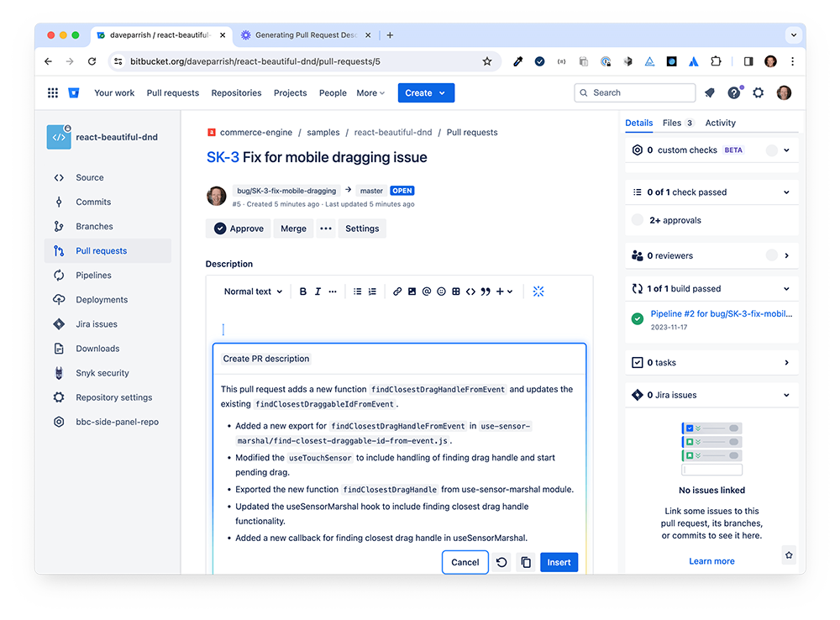Collapse the Jira issues section
The height and width of the screenshot is (620, 840).
pyautogui.click(x=786, y=395)
